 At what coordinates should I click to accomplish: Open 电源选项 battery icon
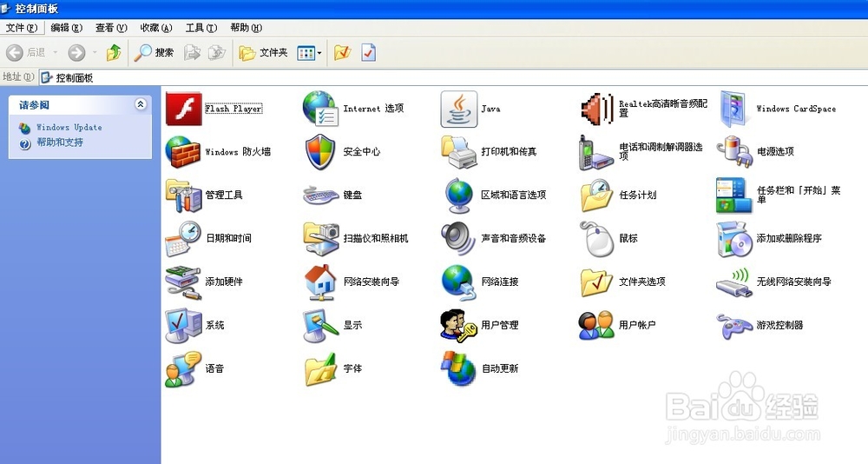(735, 152)
